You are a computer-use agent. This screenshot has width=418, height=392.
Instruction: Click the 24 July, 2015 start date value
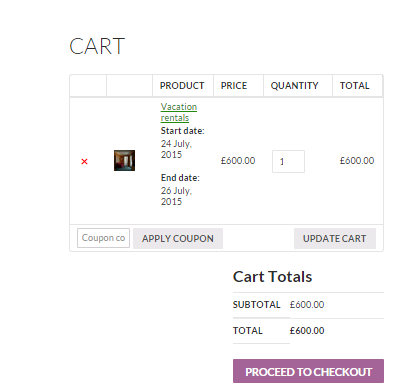pyautogui.click(x=176, y=149)
